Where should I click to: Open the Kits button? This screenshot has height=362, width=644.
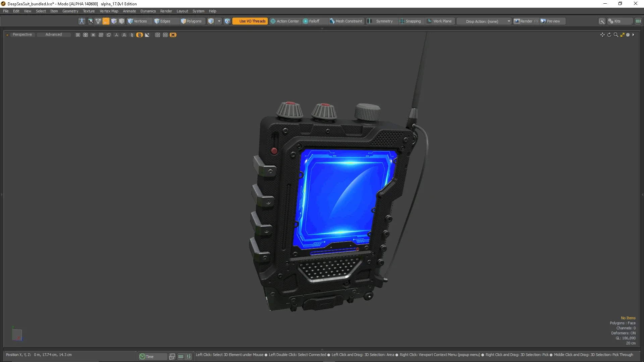620,21
